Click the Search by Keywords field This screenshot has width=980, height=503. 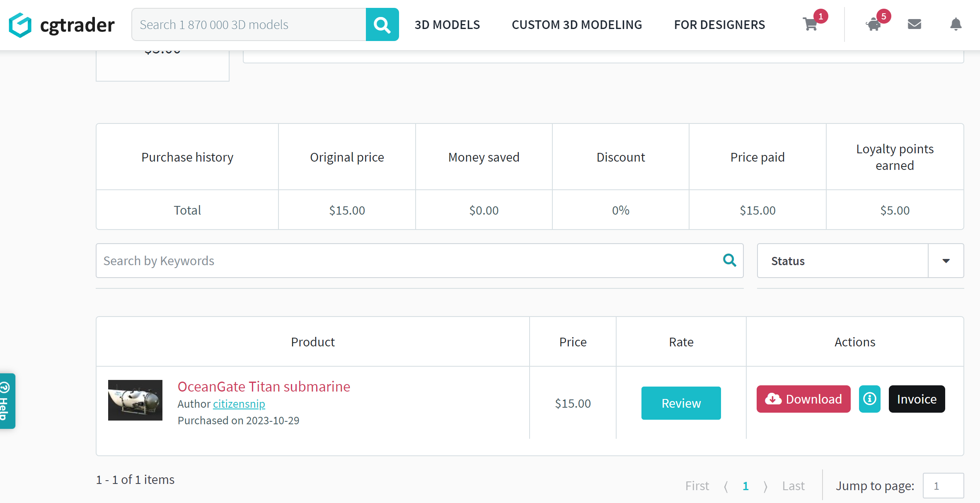[419, 261]
